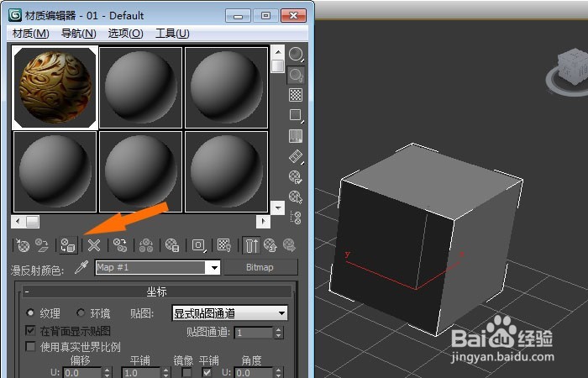Click the vertical sample scrollbar thumb

tap(278, 66)
